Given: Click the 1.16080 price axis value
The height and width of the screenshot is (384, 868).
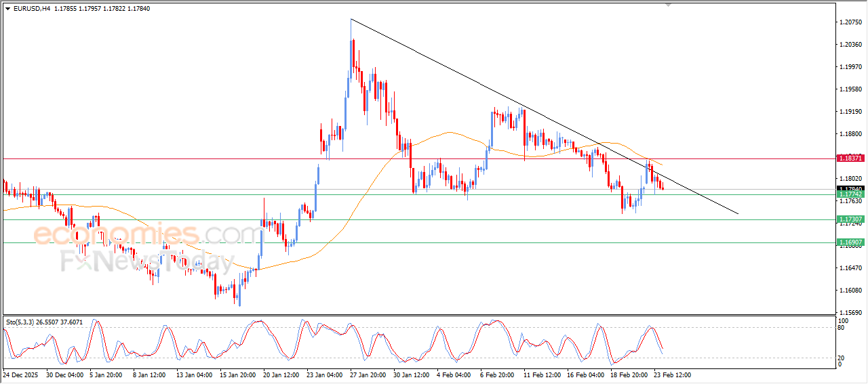Looking at the screenshot, I should click(850, 291).
